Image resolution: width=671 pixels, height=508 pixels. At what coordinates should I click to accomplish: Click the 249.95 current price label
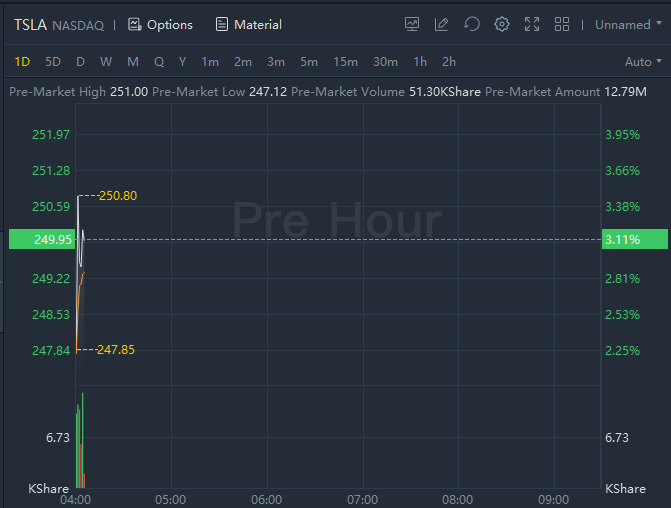(37, 239)
